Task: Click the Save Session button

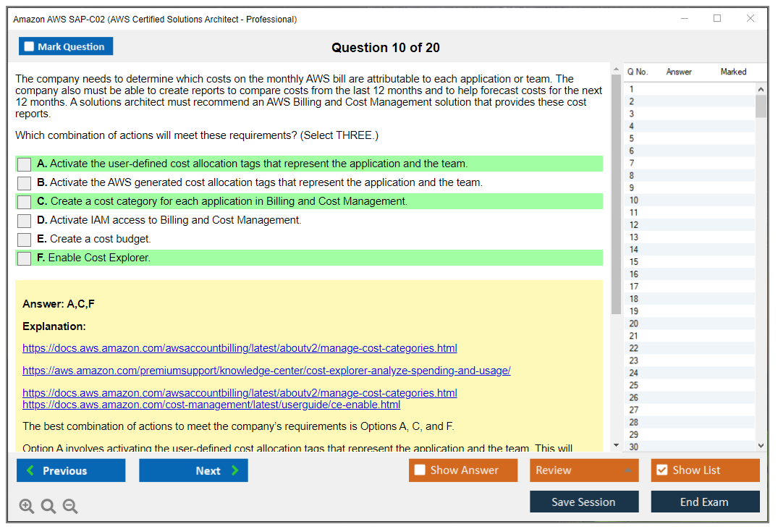Action: 584,502
